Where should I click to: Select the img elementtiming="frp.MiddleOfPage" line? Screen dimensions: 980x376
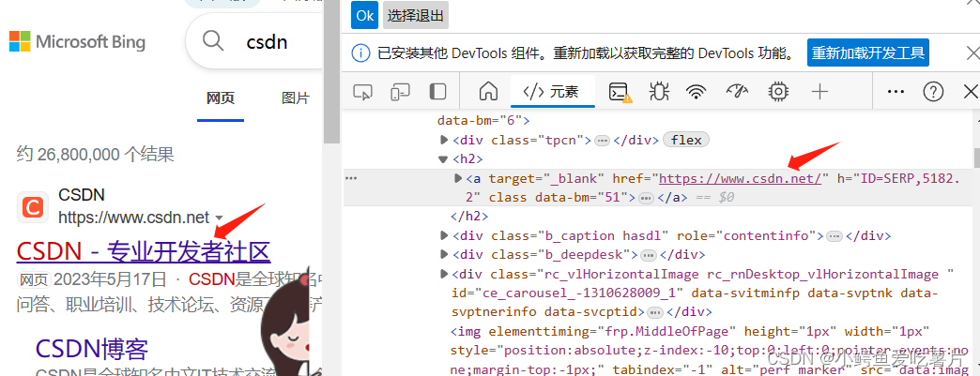(690, 330)
